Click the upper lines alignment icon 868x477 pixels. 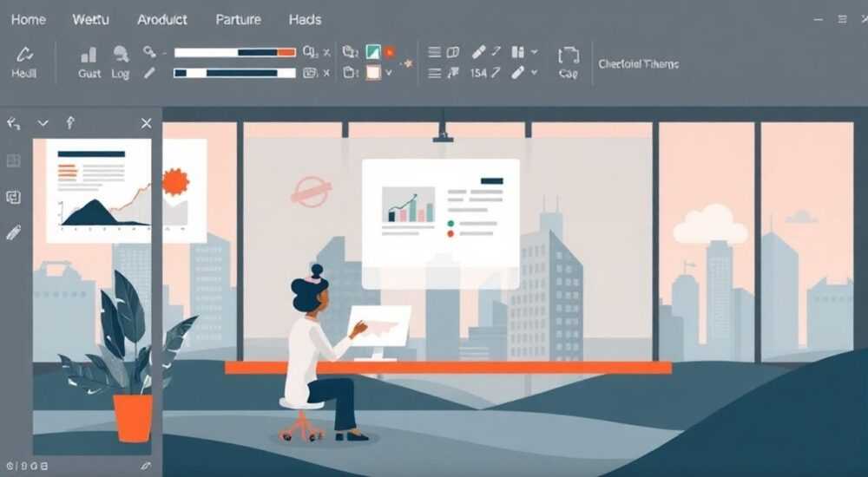[x=435, y=52]
